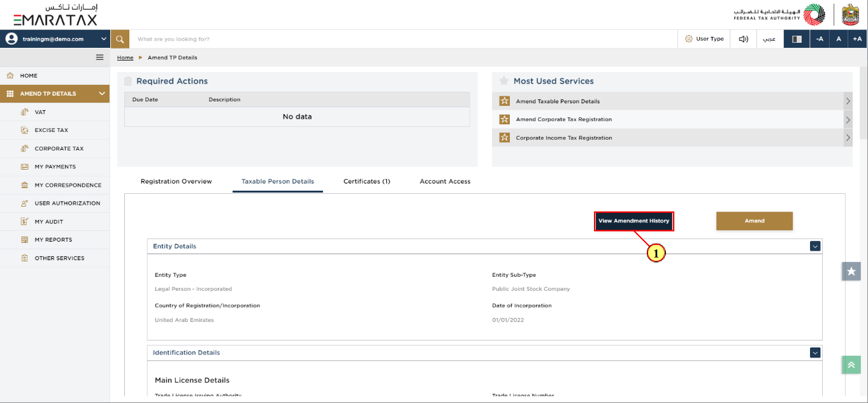
Task: Click 'Main License Details' heading
Action: click(x=192, y=380)
